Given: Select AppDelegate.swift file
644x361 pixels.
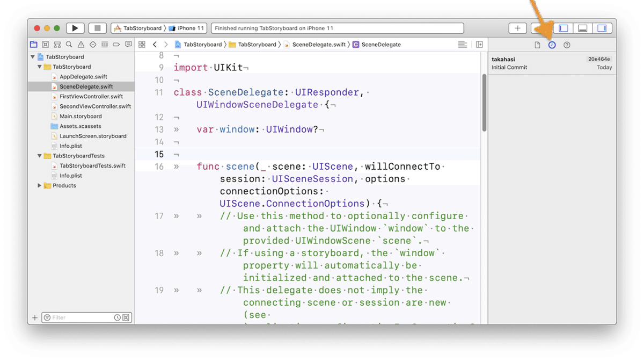Looking at the screenshot, I should pyautogui.click(x=79, y=77).
